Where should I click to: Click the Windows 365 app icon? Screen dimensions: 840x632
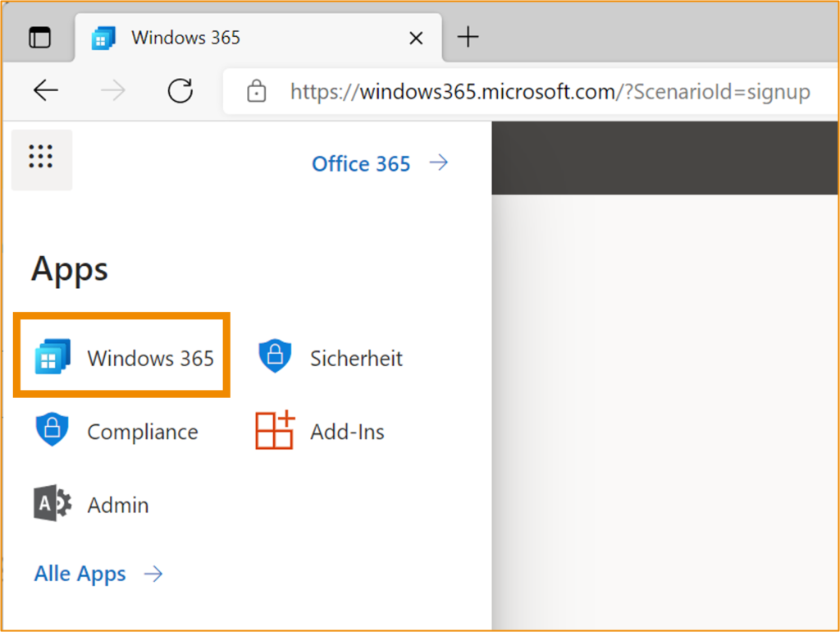52,356
